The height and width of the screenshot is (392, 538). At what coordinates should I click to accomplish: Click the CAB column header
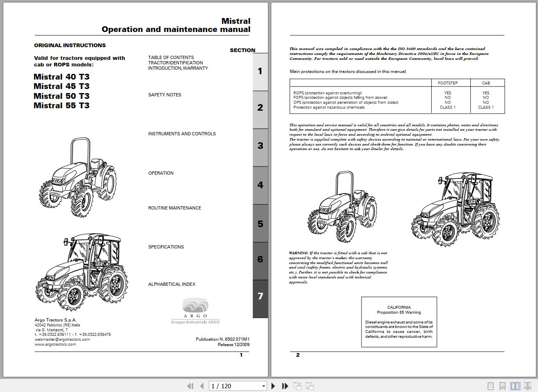pos(486,83)
